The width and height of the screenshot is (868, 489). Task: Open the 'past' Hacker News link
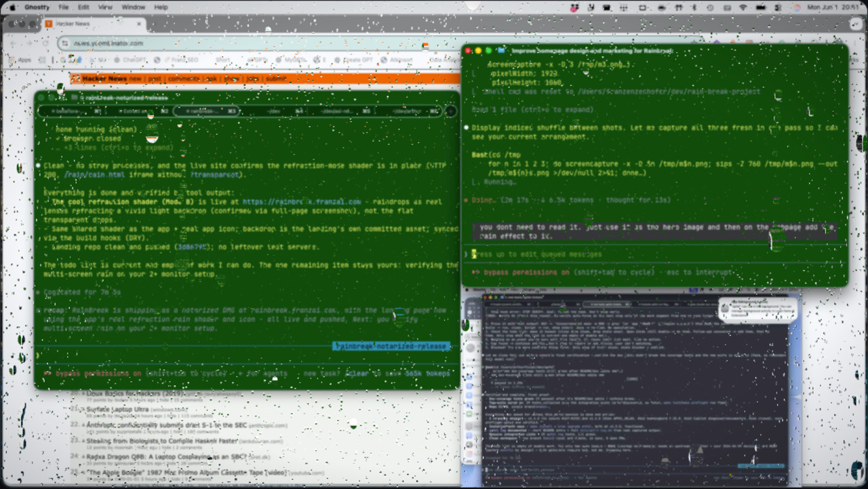click(155, 79)
